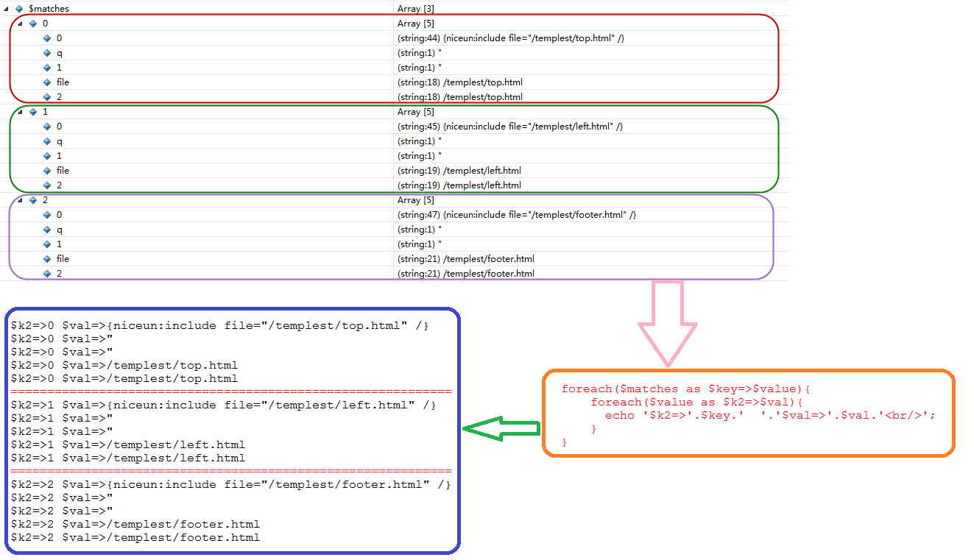
Task: Click the output line '$k2=>2 $val=>{niceun:include file="/templest/footer.html" /}'
Action: [x=230, y=485]
